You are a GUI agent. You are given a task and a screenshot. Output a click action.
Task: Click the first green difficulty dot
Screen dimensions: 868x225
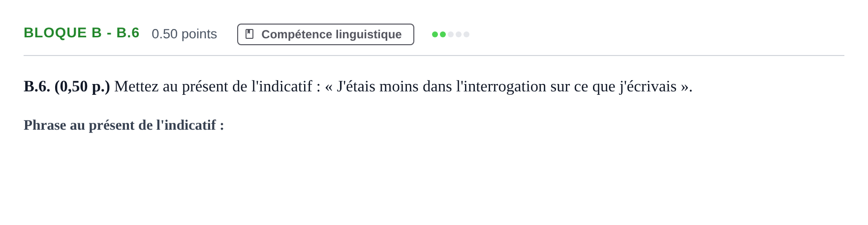pyautogui.click(x=435, y=34)
